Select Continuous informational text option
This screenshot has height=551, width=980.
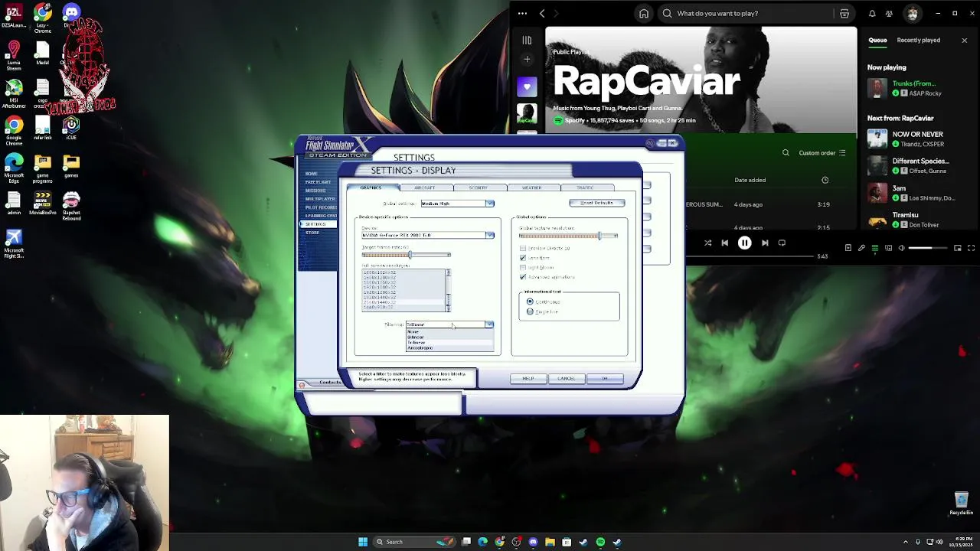coord(530,302)
